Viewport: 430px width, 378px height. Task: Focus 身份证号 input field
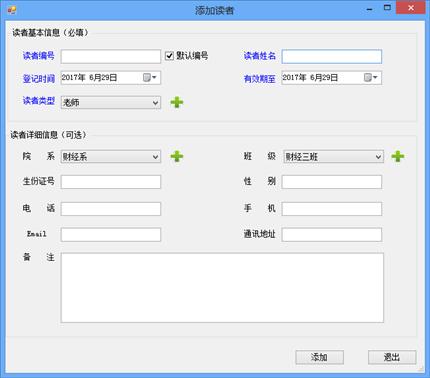(x=111, y=182)
